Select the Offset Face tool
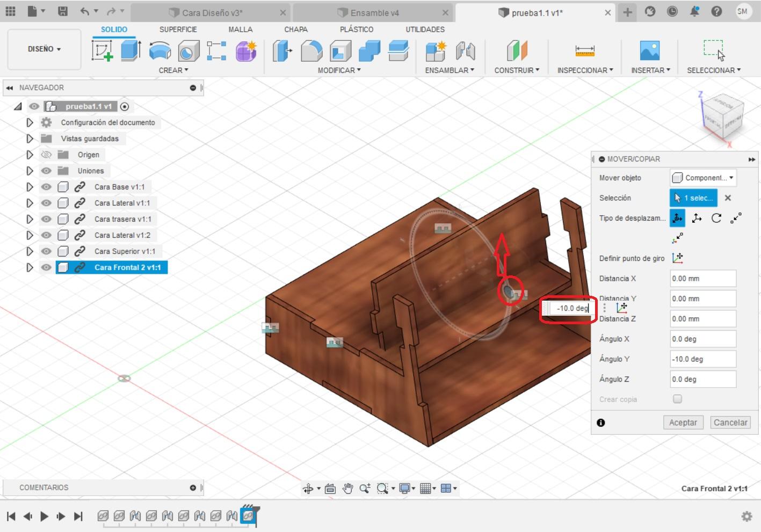Image resolution: width=761 pixels, height=532 pixels. [x=398, y=51]
